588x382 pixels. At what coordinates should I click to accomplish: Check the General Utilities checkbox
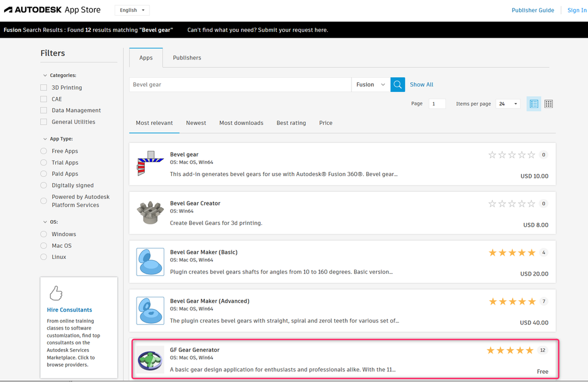pos(44,122)
